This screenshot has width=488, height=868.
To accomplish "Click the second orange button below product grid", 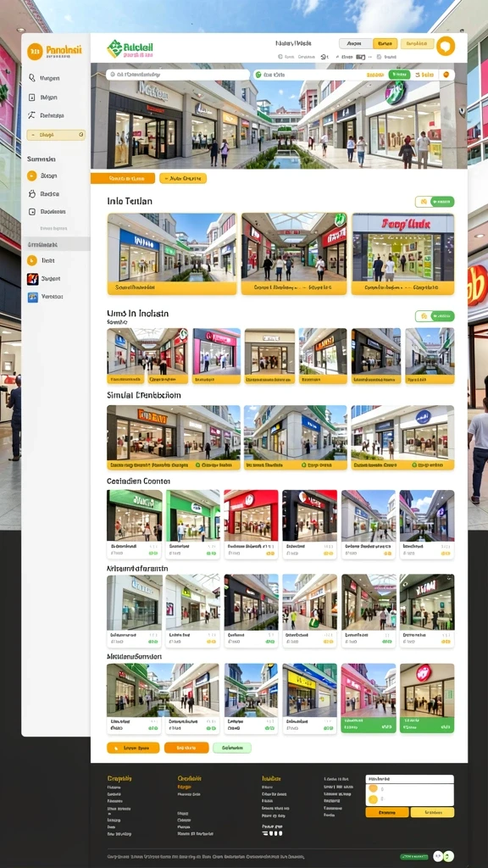I will (x=186, y=748).
